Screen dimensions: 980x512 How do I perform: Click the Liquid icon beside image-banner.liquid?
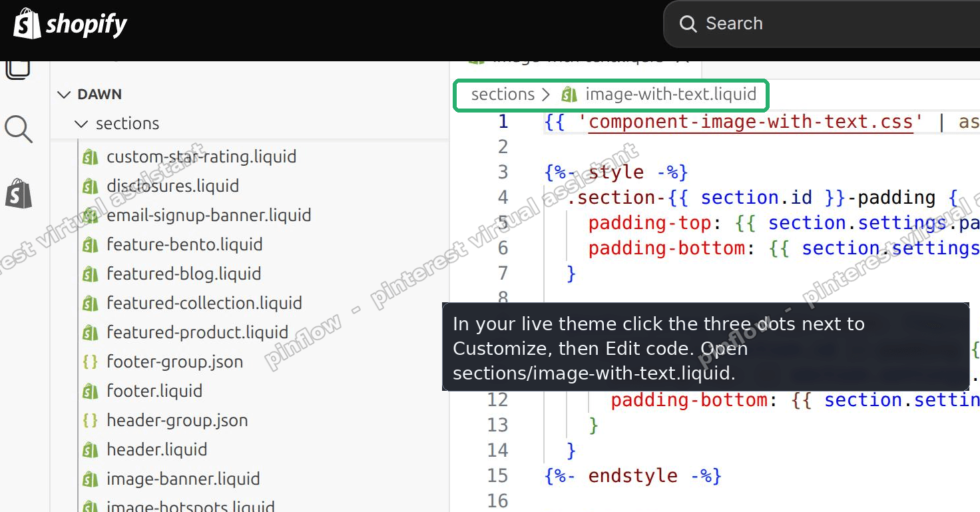click(90, 479)
